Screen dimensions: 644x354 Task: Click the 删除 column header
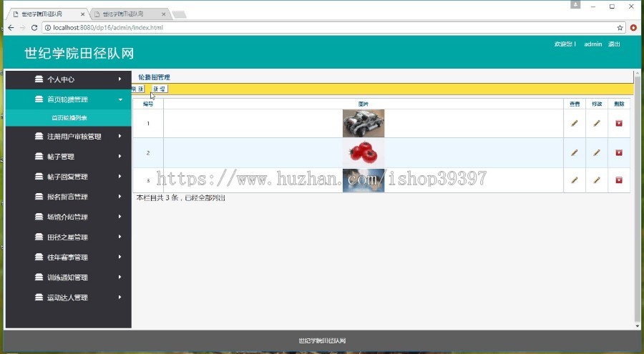(x=619, y=104)
